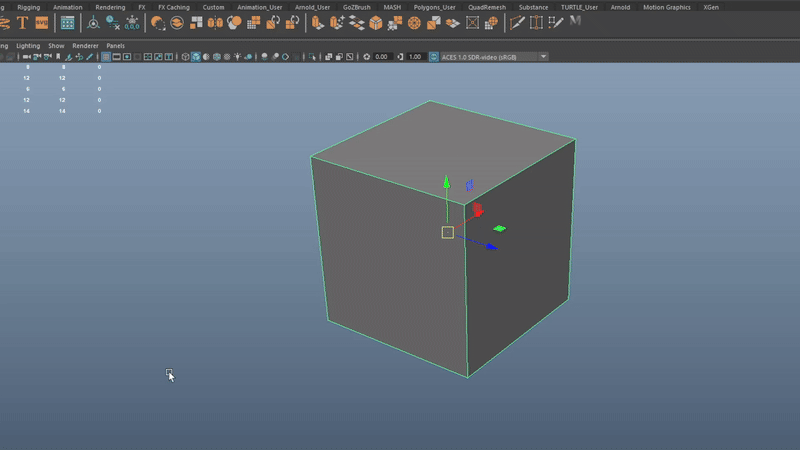Open the Lighting menu

[x=28, y=45]
